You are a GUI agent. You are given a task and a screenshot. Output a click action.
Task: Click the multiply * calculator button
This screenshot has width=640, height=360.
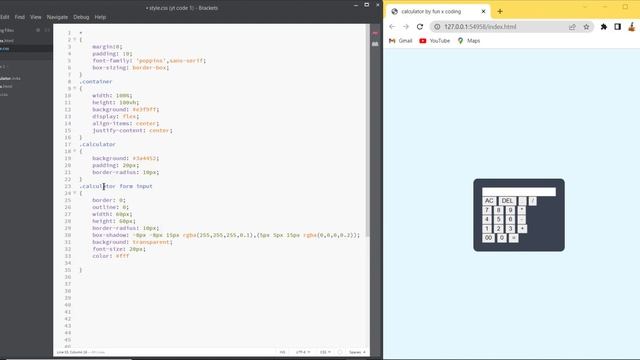[522, 210]
